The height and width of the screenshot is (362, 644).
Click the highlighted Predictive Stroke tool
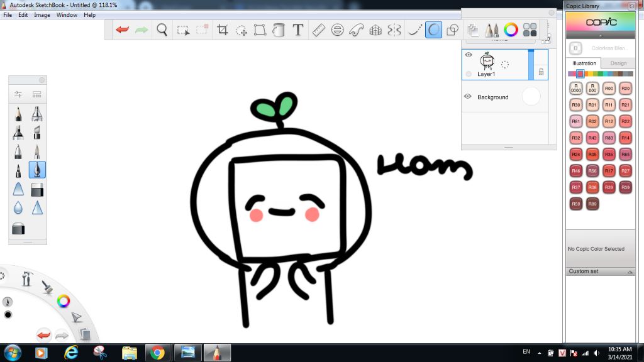click(x=433, y=30)
